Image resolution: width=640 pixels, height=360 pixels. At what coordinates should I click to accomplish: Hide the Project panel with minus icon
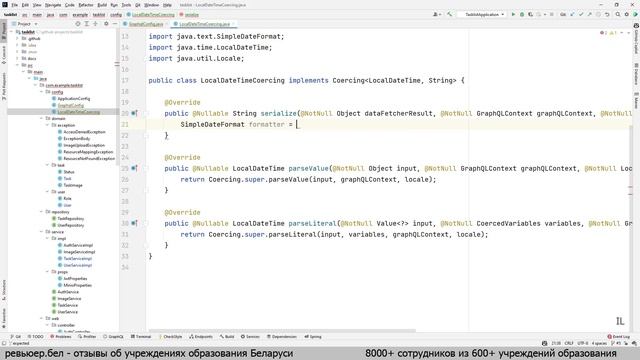click(115, 24)
